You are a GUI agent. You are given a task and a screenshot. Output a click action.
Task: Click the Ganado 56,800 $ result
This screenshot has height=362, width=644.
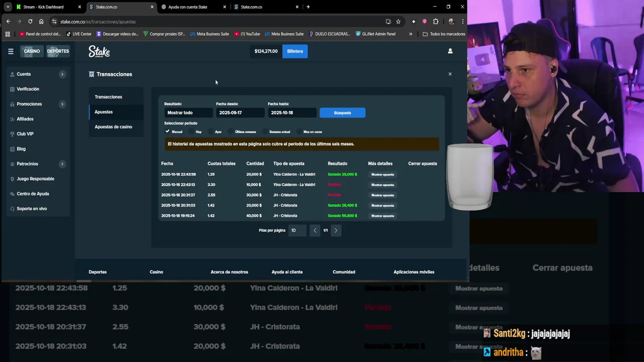(342, 216)
